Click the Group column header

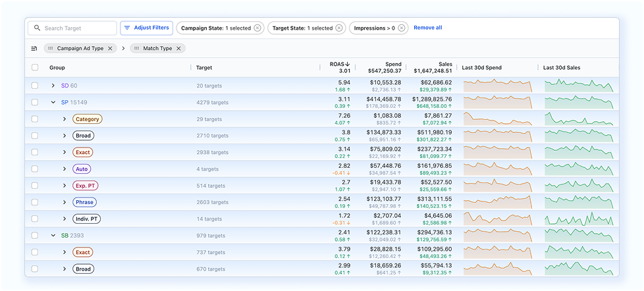coord(57,68)
